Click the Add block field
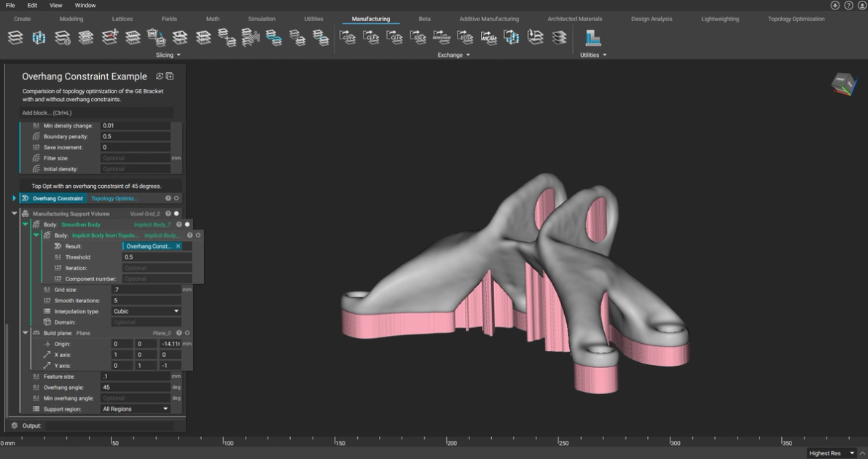Screen dimensions: 868x459 tap(95, 113)
